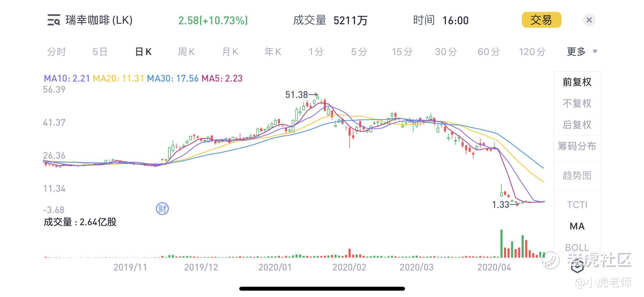The width and height of the screenshot is (644, 297).
Task: Open the stock search list icon
Action: [54, 20]
